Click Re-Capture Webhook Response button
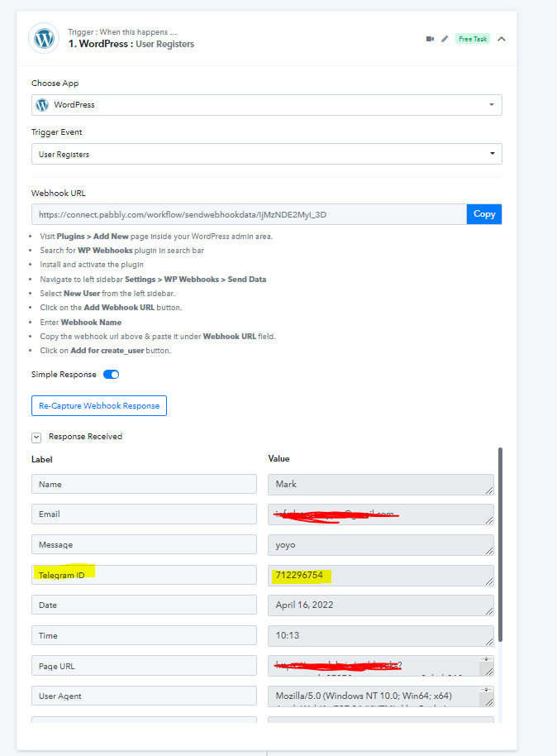This screenshot has height=756, width=557. 99,405
